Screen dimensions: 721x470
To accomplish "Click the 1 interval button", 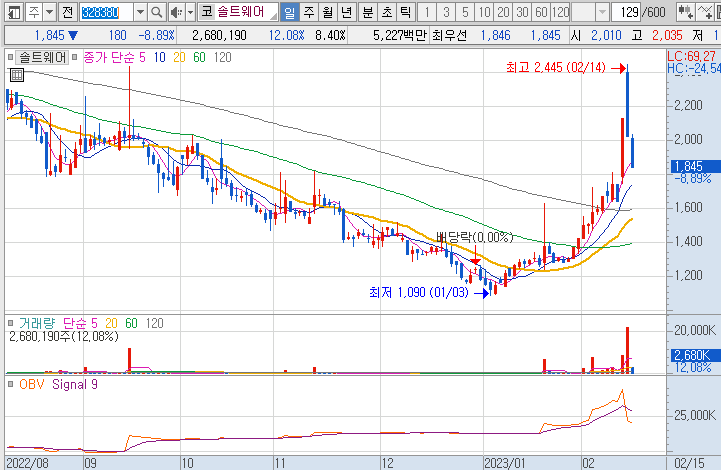I will (x=427, y=12).
